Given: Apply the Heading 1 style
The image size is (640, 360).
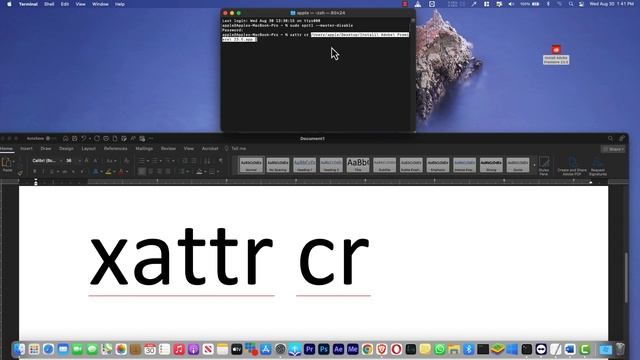Looking at the screenshot, I should click(x=304, y=165).
